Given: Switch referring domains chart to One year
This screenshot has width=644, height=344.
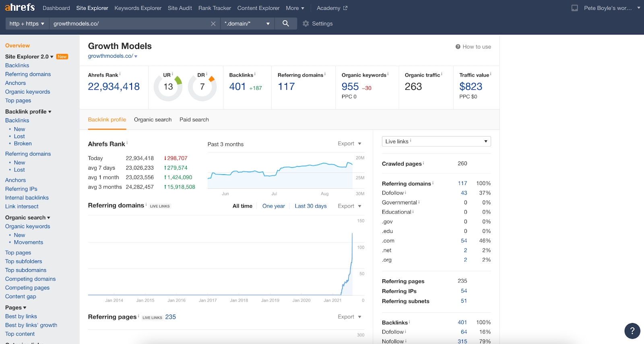Looking at the screenshot, I should pyautogui.click(x=273, y=206).
